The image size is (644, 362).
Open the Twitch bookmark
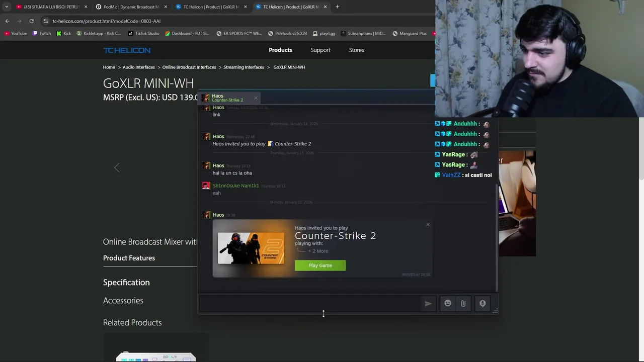42,33
